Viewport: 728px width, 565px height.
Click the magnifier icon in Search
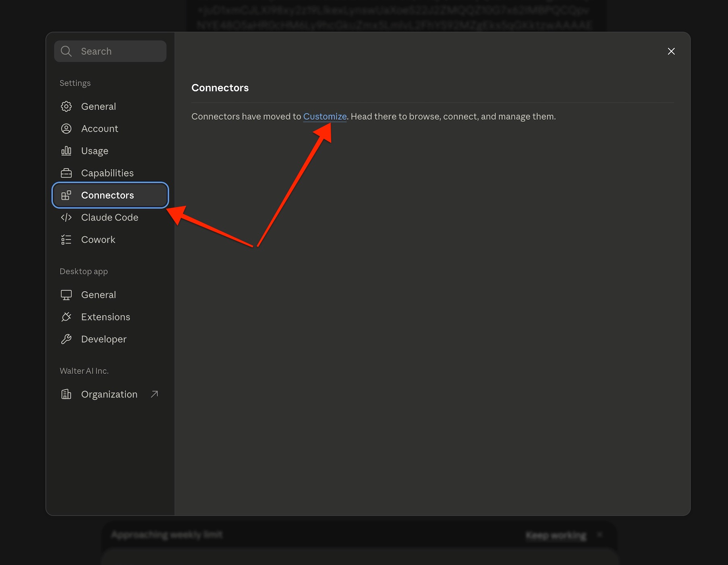click(x=66, y=51)
